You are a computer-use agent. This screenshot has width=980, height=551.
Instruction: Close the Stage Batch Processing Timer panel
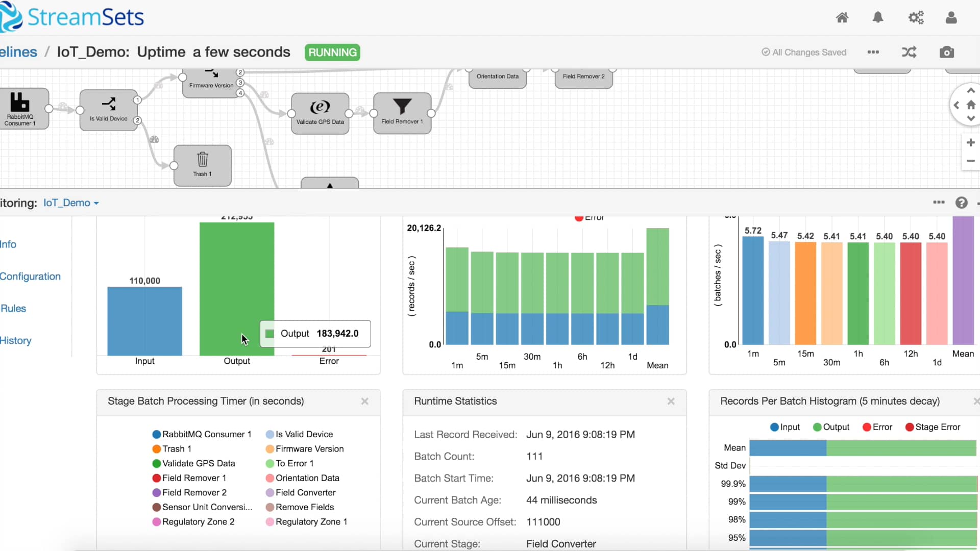364,401
